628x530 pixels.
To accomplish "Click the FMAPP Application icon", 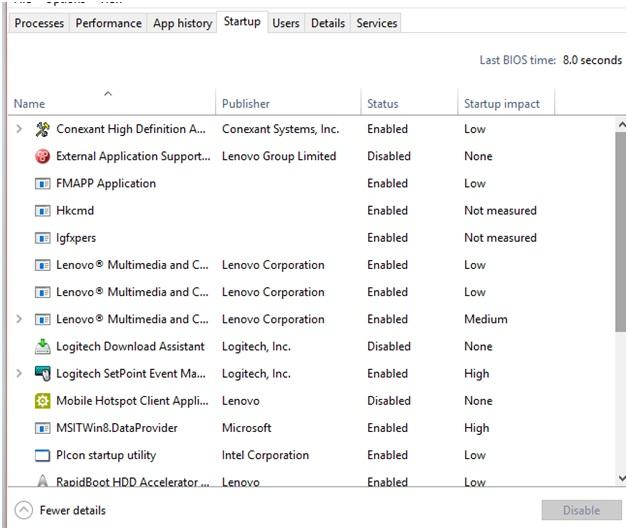I will [x=42, y=184].
